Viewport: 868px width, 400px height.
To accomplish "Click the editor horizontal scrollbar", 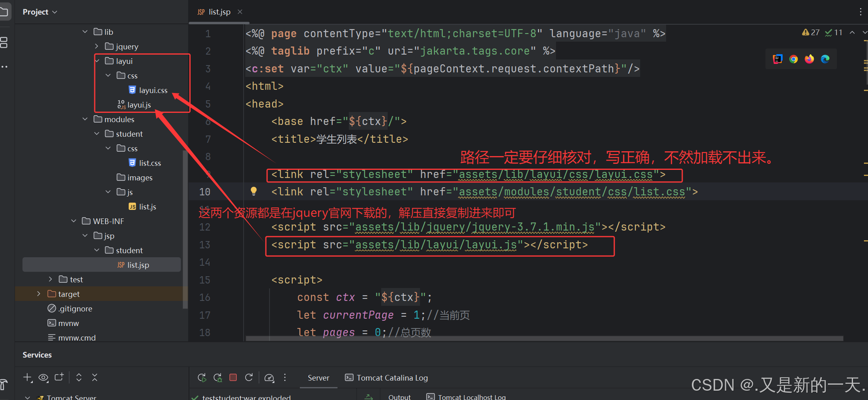I will [x=544, y=338].
